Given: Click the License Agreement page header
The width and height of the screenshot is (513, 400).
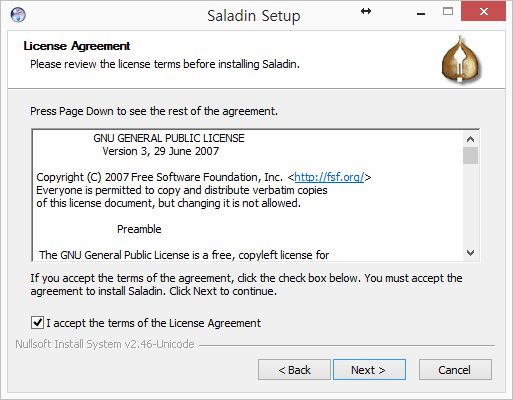Looking at the screenshot, I should point(77,46).
